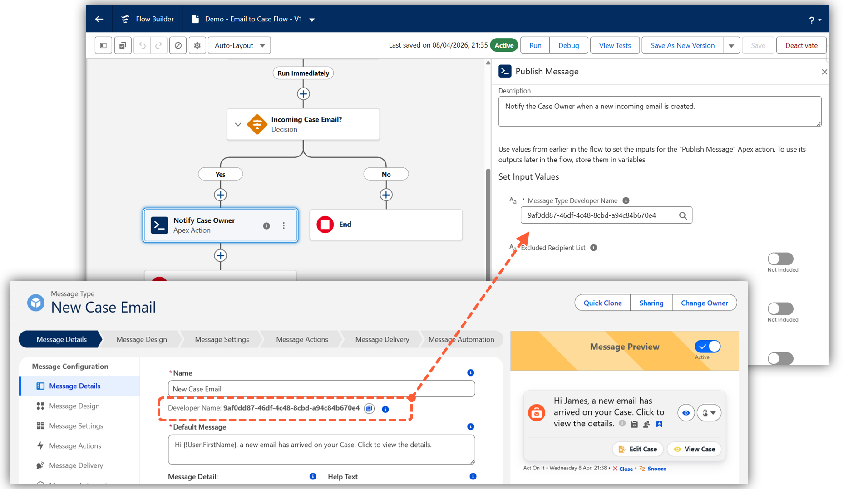868x489 pixels.
Task: Click the info icon beside Default Message
Action: [x=471, y=426]
